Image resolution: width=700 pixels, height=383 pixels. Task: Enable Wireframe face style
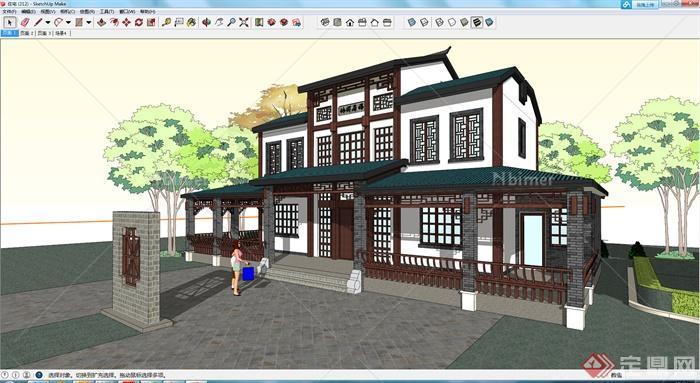point(440,22)
